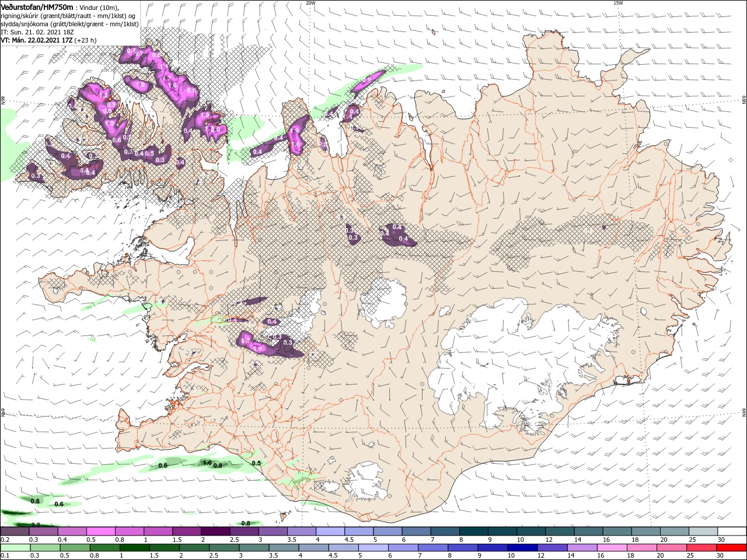Screen dimensions: 747x560
Task: Click the grey-blue 3.5 swatch in rain scale
Action: click(x=284, y=548)
